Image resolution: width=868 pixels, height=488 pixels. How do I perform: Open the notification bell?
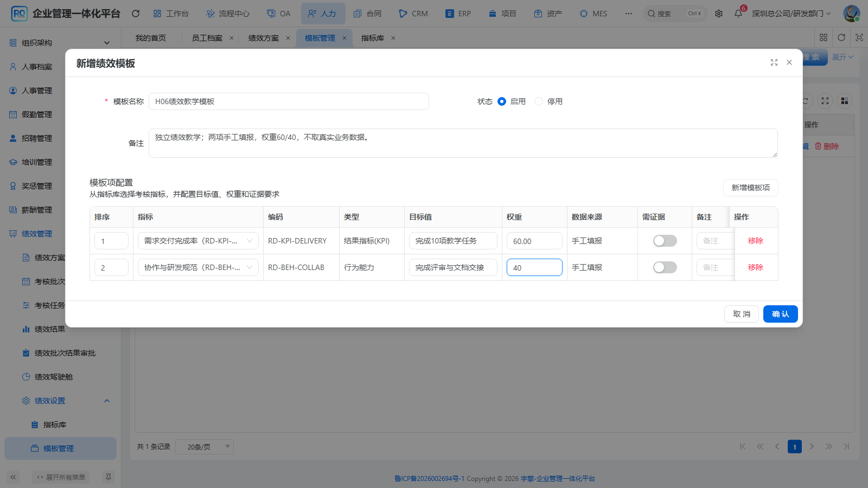[738, 14]
